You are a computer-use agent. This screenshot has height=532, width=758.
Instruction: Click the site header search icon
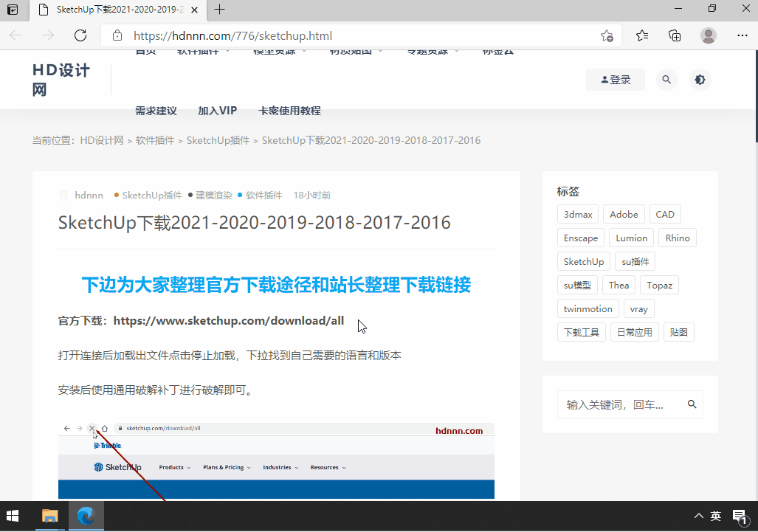(666, 80)
